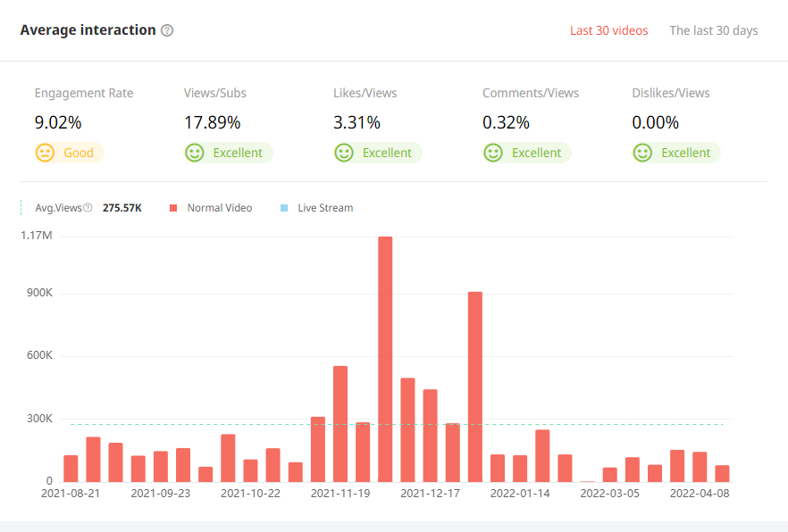Toggle the Live Stream legend series
The height and width of the screenshot is (532, 788).
[x=324, y=208]
